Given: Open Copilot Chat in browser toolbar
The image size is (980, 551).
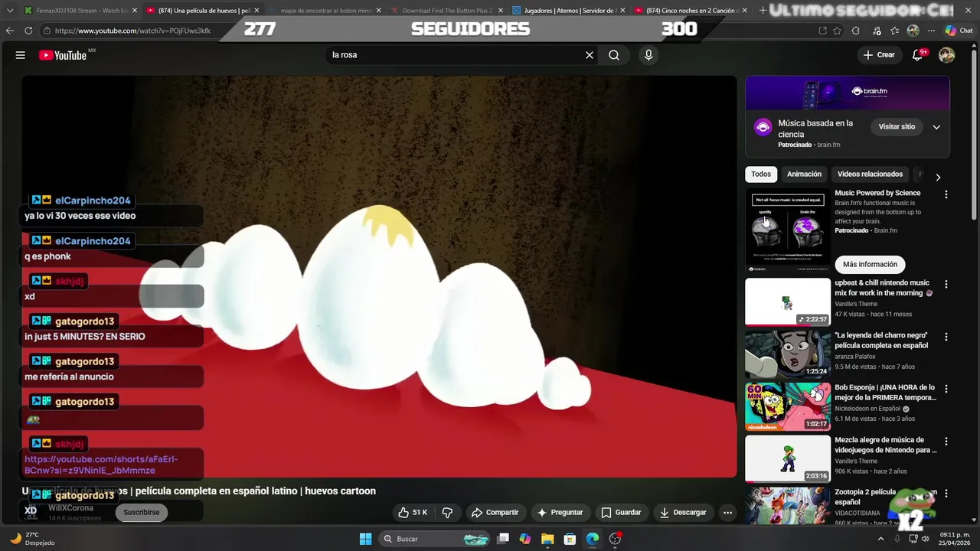Looking at the screenshot, I should [959, 31].
